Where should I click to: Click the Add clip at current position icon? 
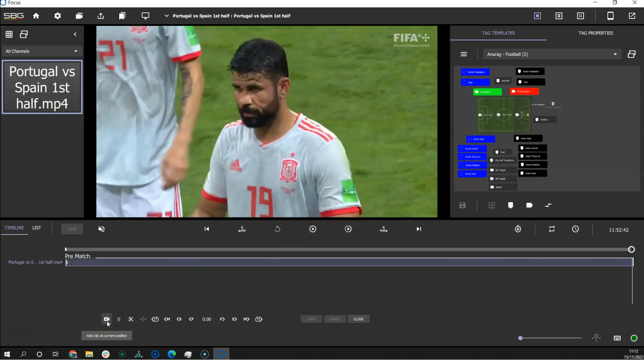click(107, 319)
